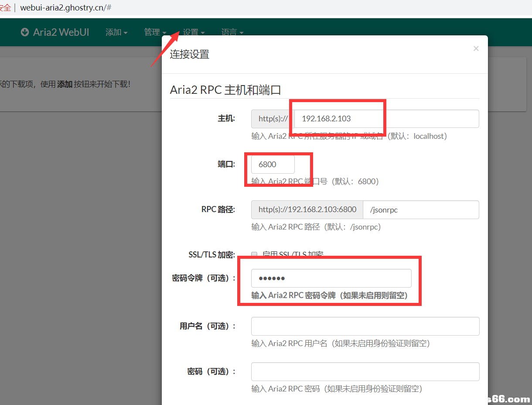Screen dimensions: 532x405
Task: Click the 连接设置 dialog title
Action: click(x=189, y=54)
